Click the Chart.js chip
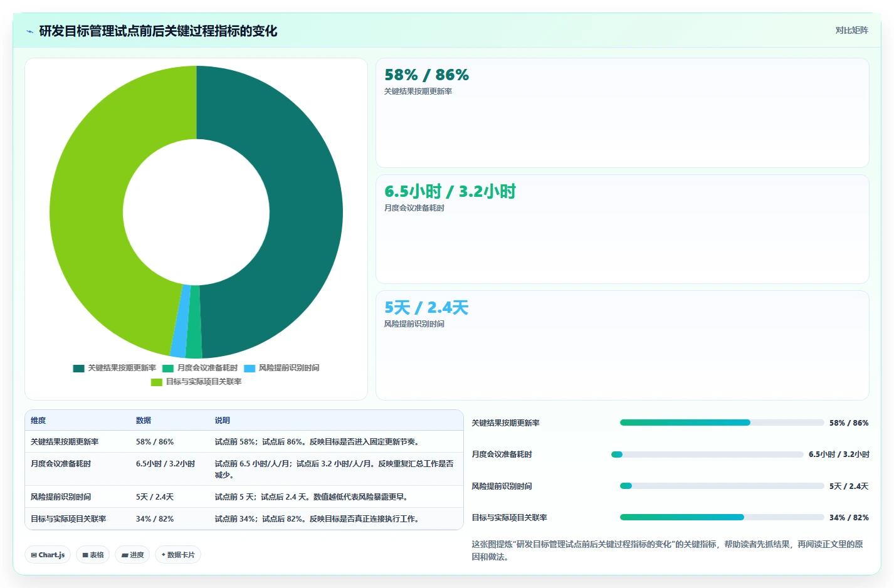The width and height of the screenshot is (894, 588). pyautogui.click(x=48, y=555)
